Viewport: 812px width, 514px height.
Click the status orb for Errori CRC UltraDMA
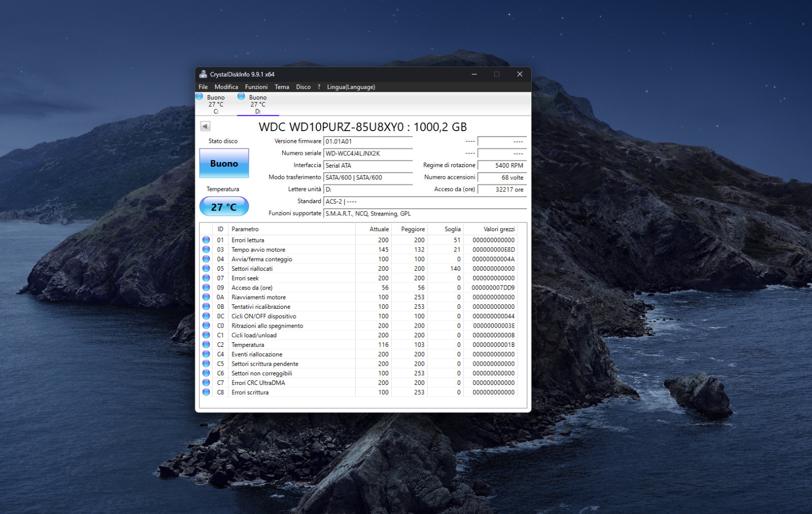(206, 383)
